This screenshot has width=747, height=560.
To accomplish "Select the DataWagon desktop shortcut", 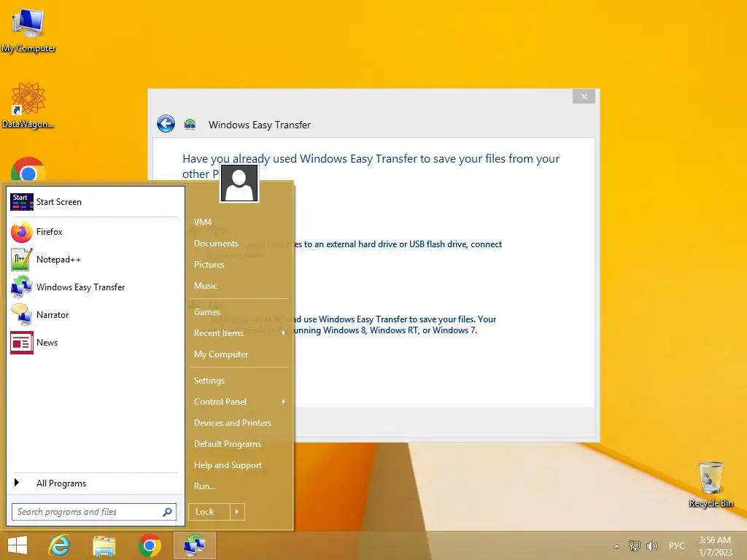I will coord(28,105).
